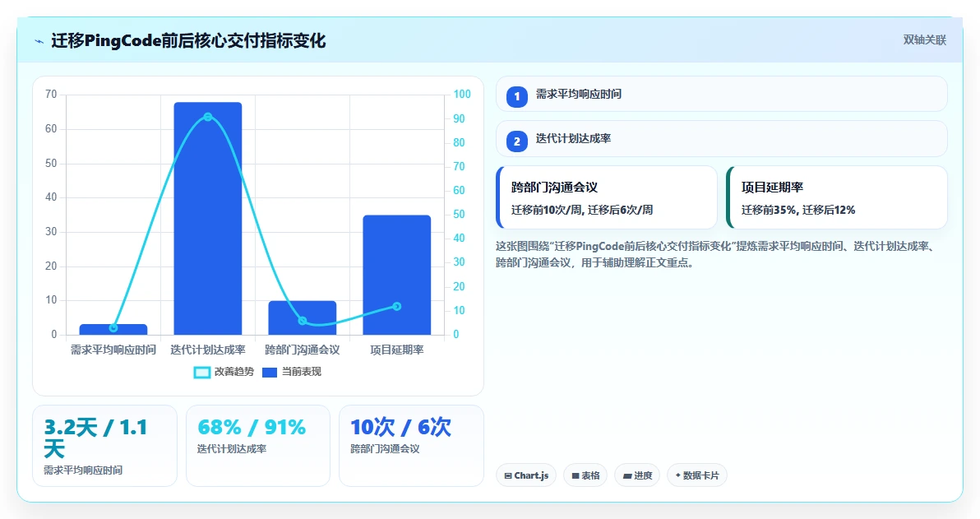Click trend line point above 项目延期率
Screen dimensions: 980x519
click(x=397, y=307)
